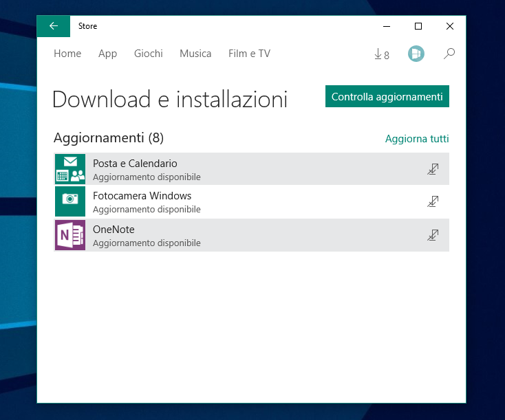The height and width of the screenshot is (420, 505).
Task: Open the Film e TV section
Action: [249, 54]
